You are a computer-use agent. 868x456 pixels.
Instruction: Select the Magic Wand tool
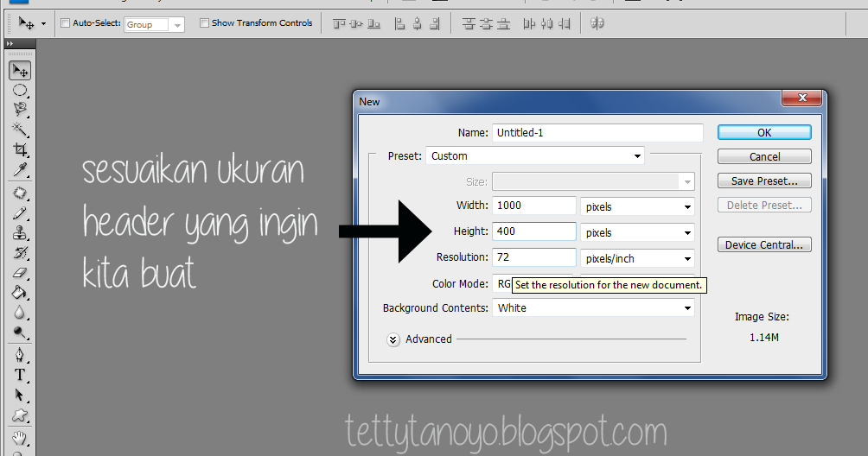[20, 130]
